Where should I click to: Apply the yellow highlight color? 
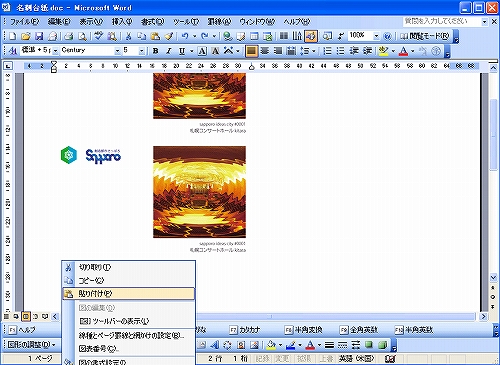[x=383, y=51]
